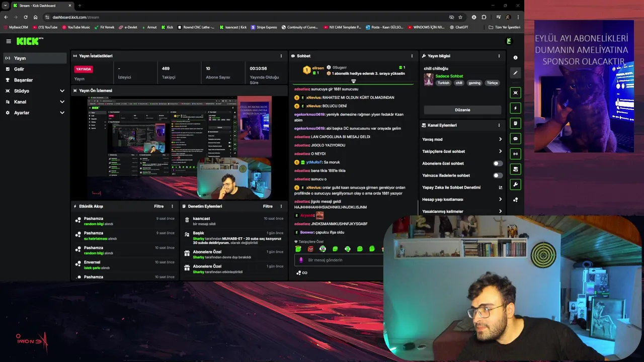Reload the page with browser refresh button
Screen dimensions: 644x362
(26, 17)
